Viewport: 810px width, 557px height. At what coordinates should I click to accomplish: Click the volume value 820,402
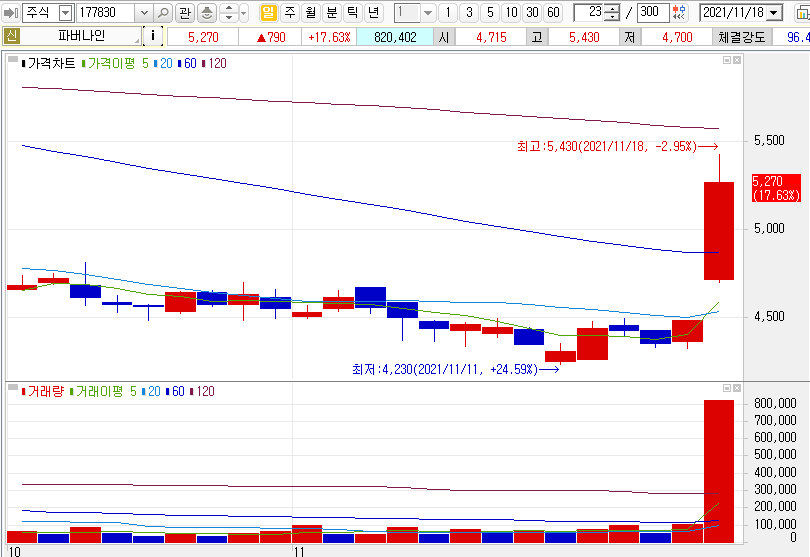coord(395,37)
